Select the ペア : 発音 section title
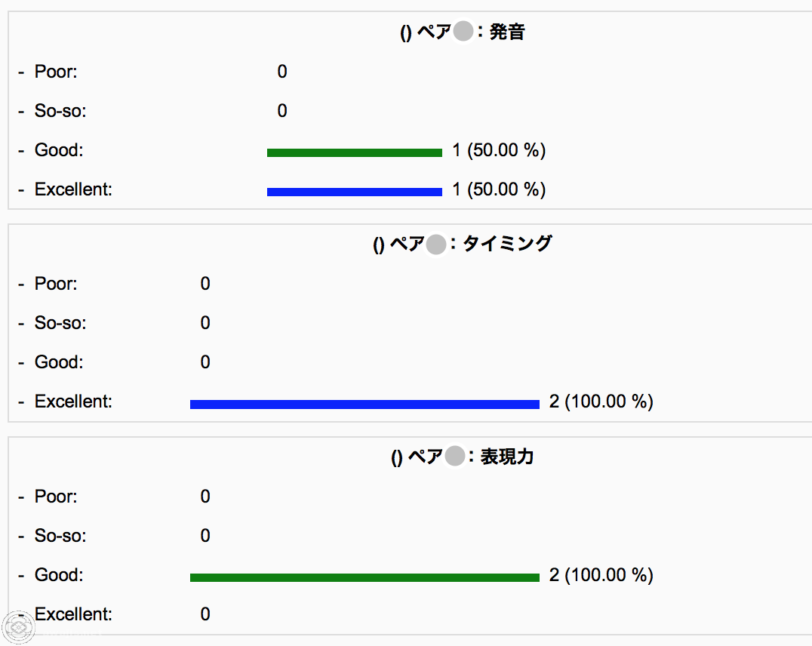 tap(463, 32)
